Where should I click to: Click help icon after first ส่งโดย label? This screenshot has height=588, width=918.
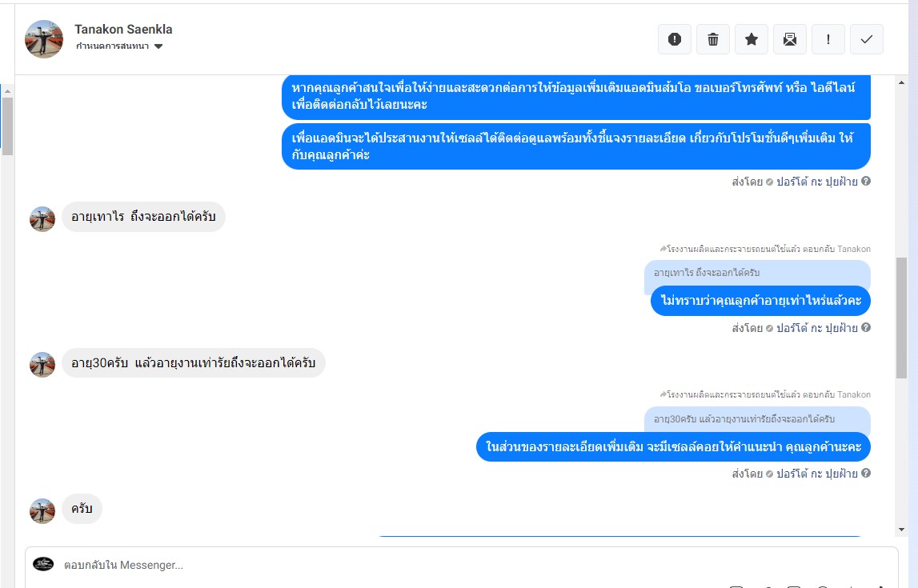click(866, 181)
